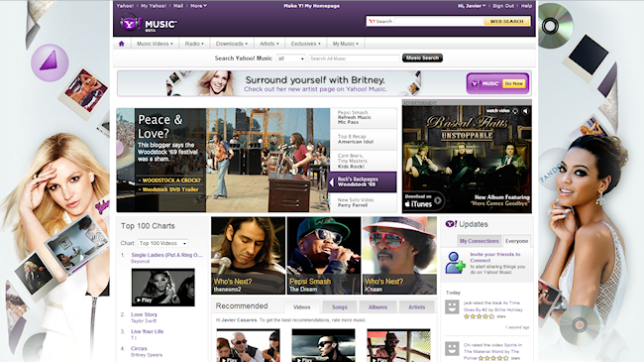The height and width of the screenshot is (362, 644).
Task: Open the Single Ladies chart song link
Action: pyautogui.click(x=166, y=255)
